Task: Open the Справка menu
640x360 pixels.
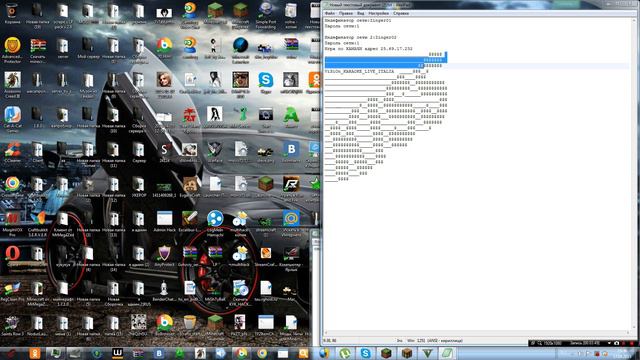Action: (401, 13)
